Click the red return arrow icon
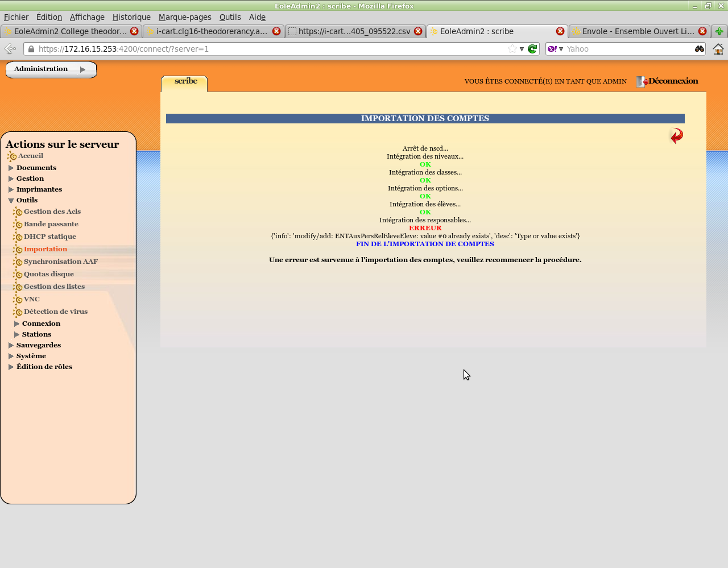The height and width of the screenshot is (568, 728). point(676,136)
